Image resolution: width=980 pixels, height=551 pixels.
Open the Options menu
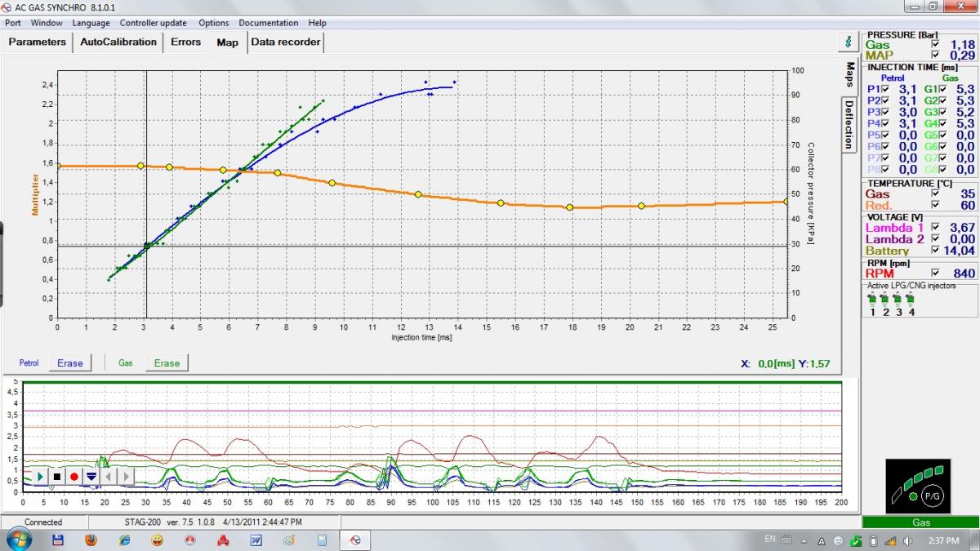(213, 23)
